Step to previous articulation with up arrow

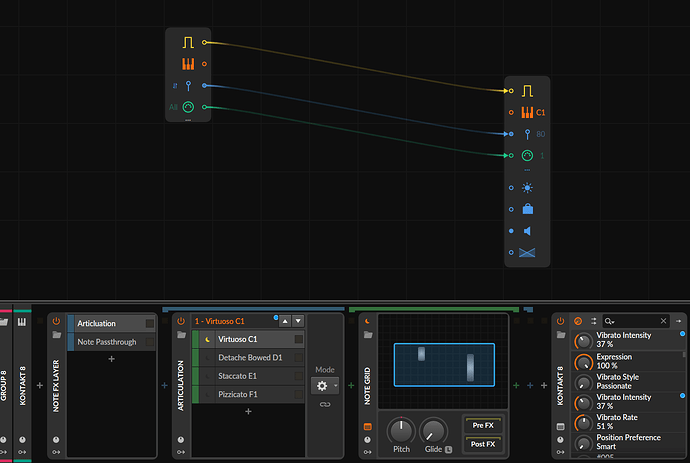coord(283,321)
